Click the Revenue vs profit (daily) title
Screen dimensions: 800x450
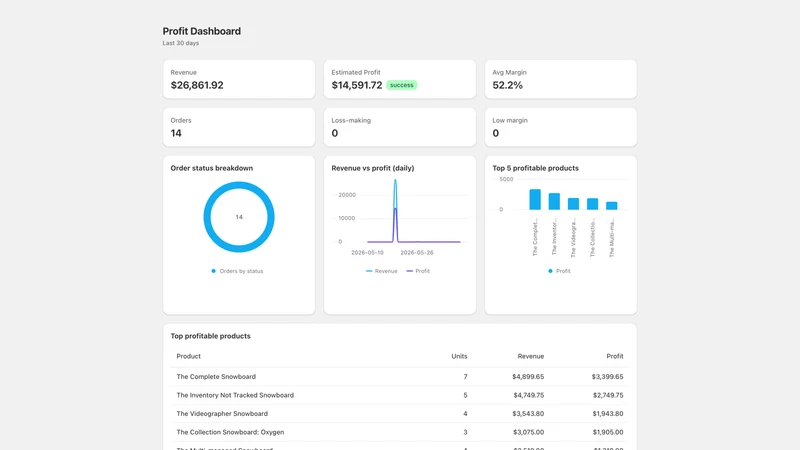point(372,168)
